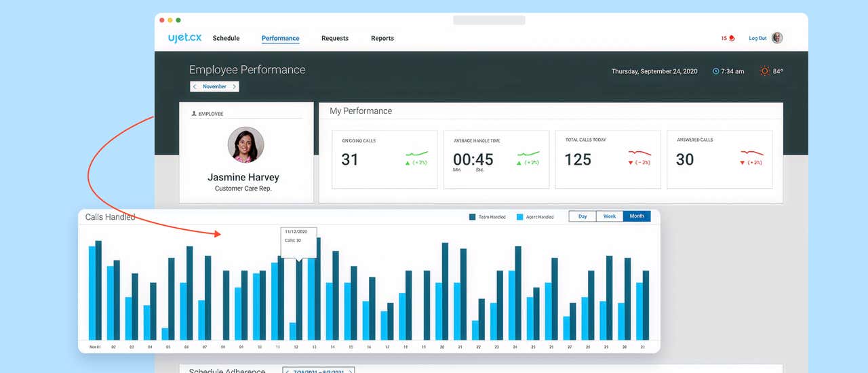
Task: Open the red notifications icon showing 15
Action: [731, 39]
